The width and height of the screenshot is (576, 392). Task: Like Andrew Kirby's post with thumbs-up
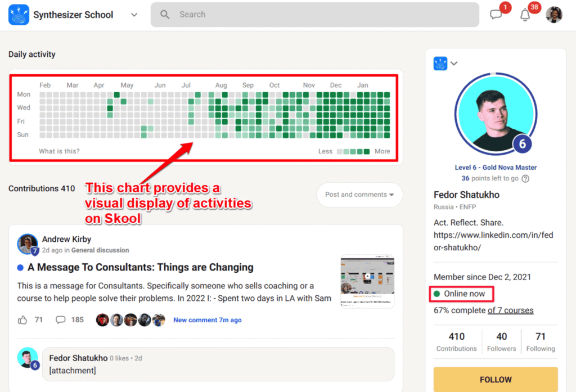pyautogui.click(x=22, y=320)
